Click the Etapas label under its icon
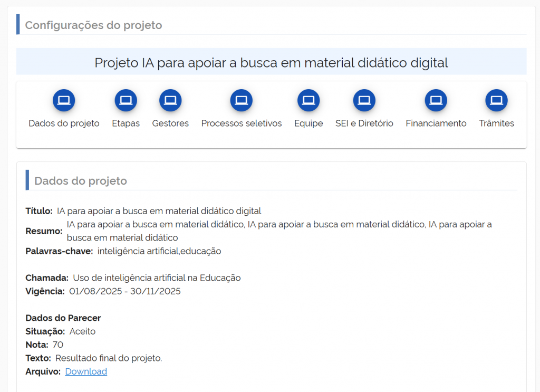 pos(126,123)
